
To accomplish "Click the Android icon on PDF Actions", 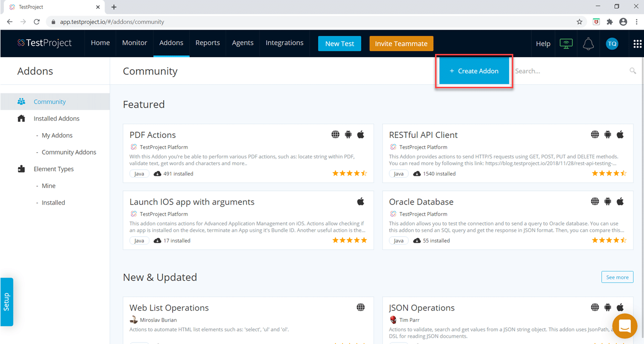I will (348, 135).
